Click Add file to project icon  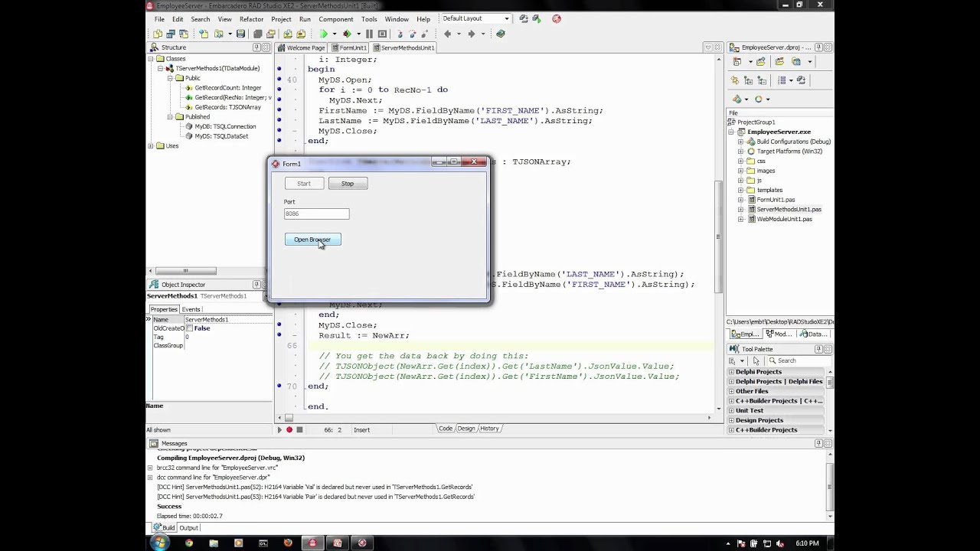click(x=288, y=34)
